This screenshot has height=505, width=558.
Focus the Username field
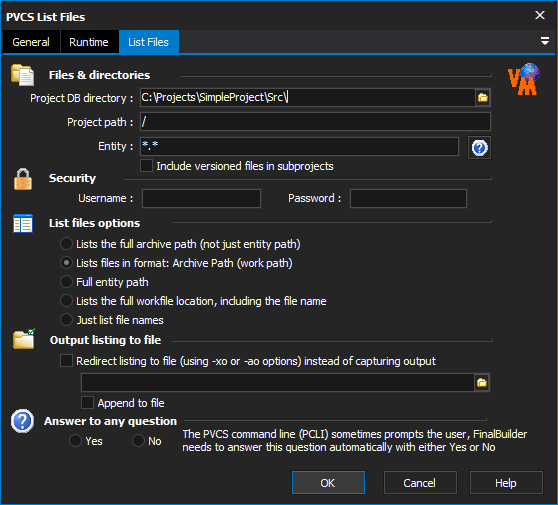point(201,198)
